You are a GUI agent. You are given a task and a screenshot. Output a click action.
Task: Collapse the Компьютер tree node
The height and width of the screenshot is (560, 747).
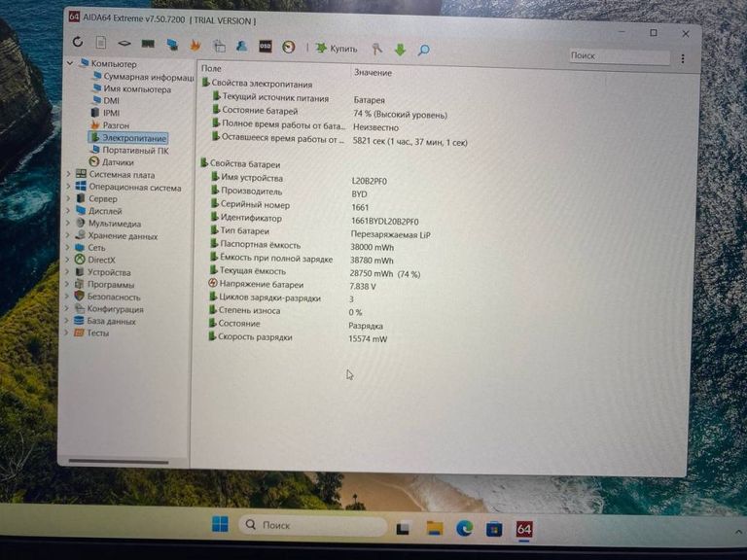69,63
